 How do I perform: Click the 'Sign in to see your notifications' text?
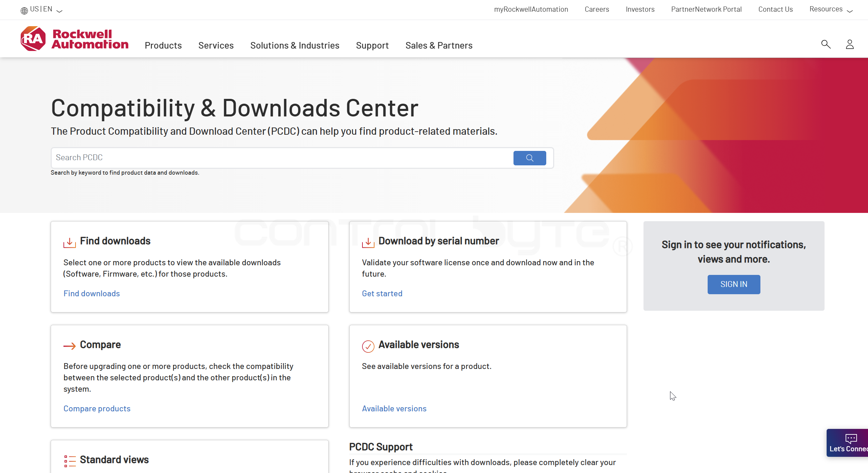coord(734,252)
